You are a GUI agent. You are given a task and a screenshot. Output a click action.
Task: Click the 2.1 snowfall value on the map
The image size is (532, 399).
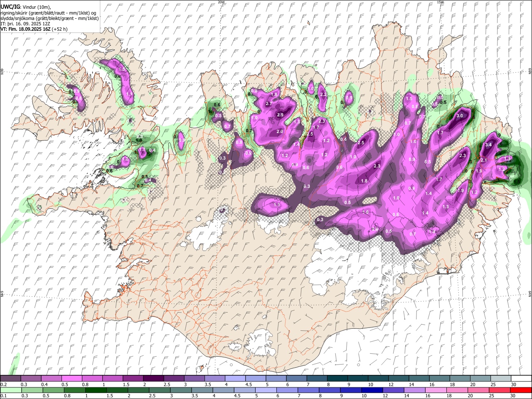pos(483,160)
